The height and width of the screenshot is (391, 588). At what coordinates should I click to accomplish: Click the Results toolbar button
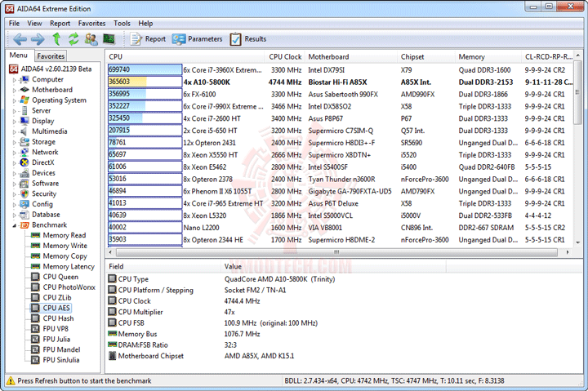[248, 39]
